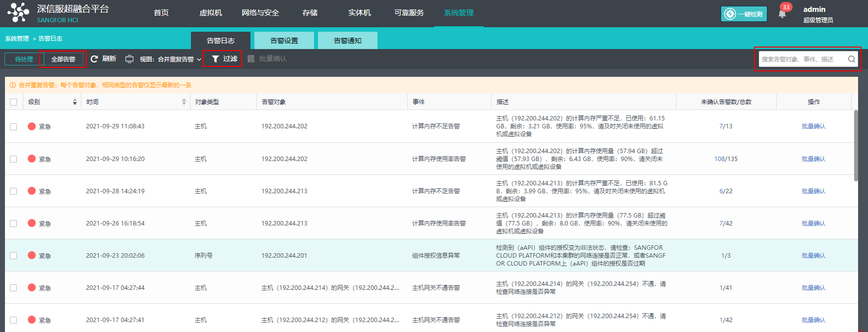
Task: Open the 虚拟机 menu
Action: (x=211, y=13)
